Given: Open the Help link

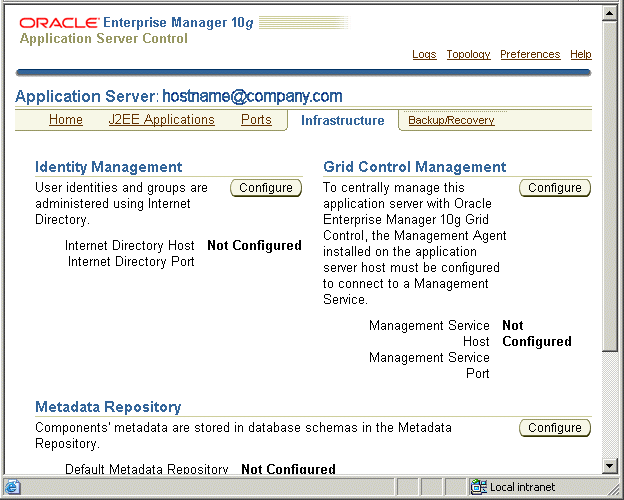Looking at the screenshot, I should (581, 54).
